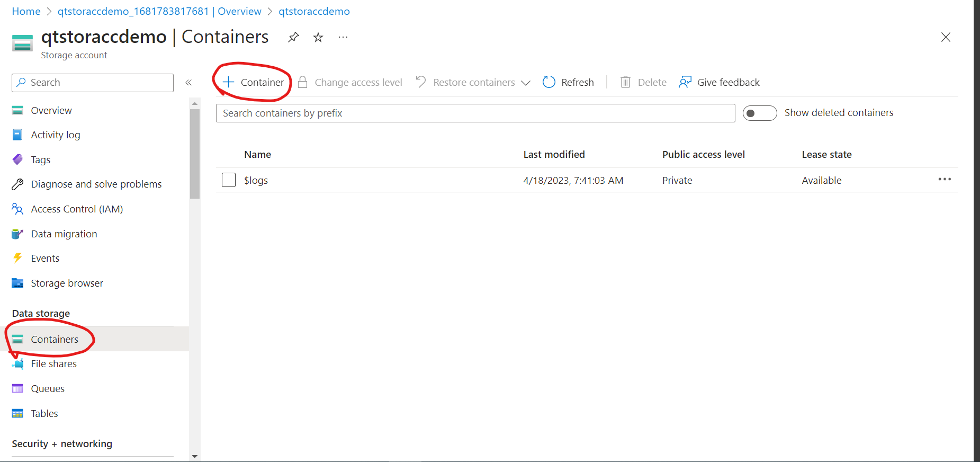Open Tables in the sidebar
This screenshot has height=462, width=980.
(44, 414)
